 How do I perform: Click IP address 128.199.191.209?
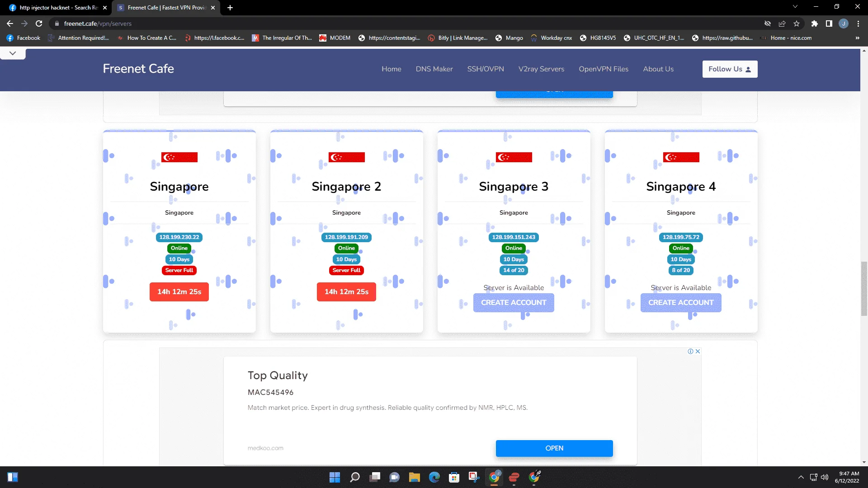pyautogui.click(x=347, y=237)
